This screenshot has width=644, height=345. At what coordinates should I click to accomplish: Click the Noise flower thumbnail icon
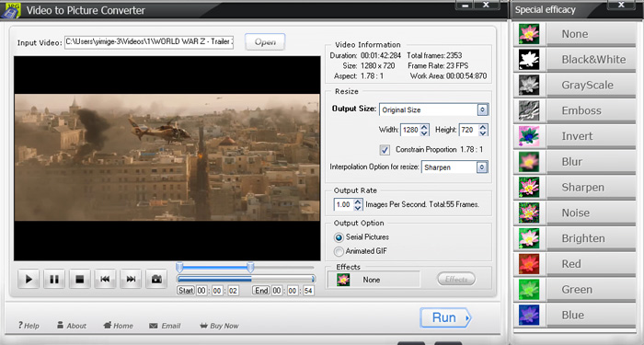pos(529,213)
